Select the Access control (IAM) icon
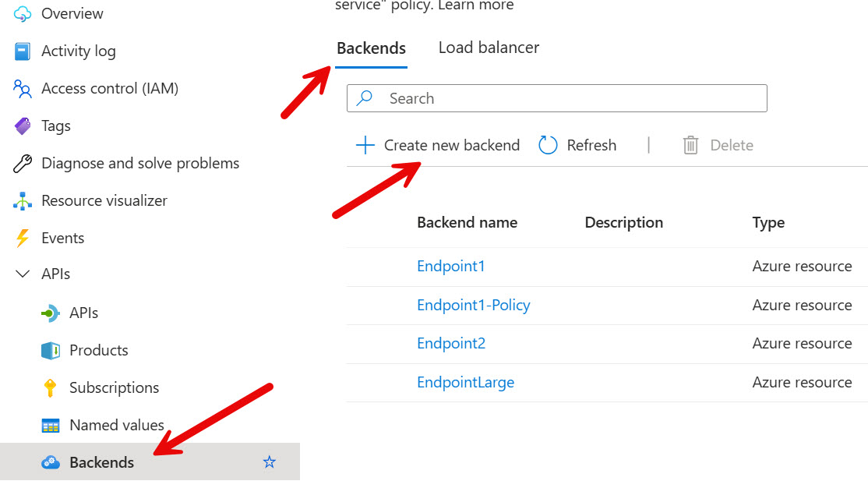This screenshot has height=488, width=868. tap(23, 89)
